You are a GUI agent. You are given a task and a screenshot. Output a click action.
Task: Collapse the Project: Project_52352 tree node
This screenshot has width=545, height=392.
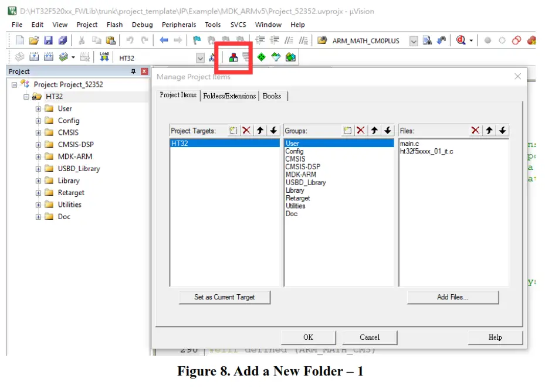coord(14,84)
